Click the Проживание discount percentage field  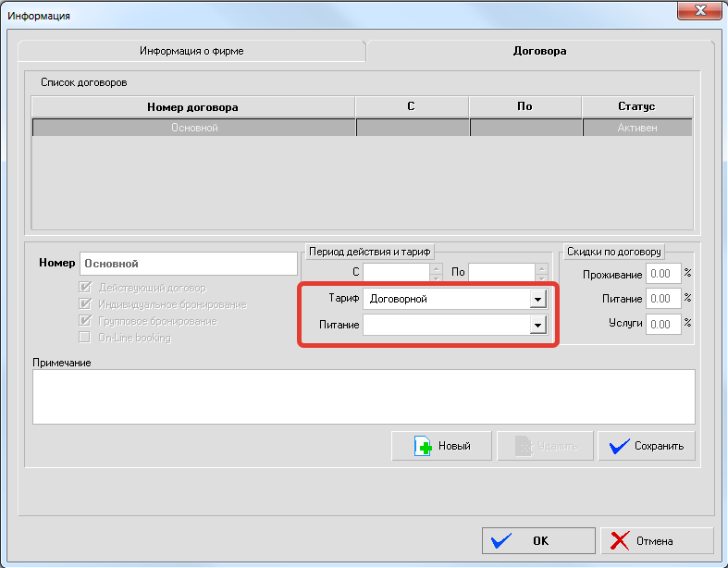pyautogui.click(x=662, y=274)
